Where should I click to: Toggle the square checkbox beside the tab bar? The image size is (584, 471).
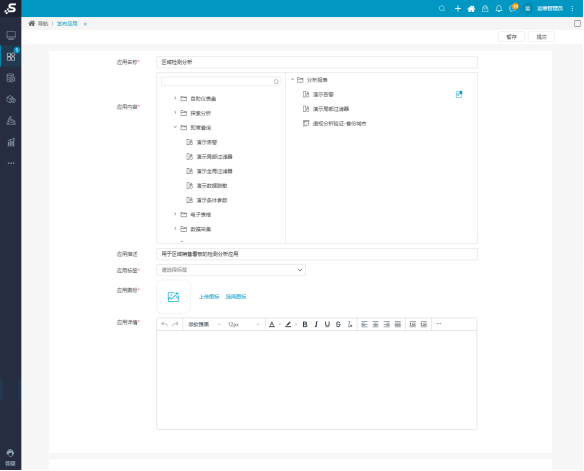577,24
